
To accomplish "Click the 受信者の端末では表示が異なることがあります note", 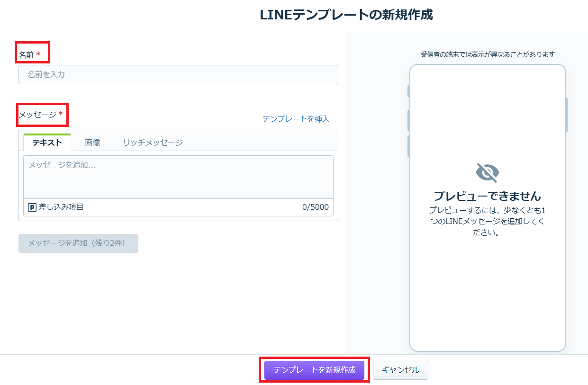I will 487,54.
